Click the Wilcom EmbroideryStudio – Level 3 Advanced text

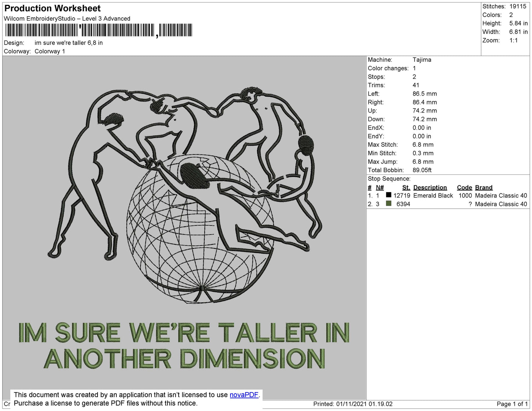pyautogui.click(x=67, y=18)
